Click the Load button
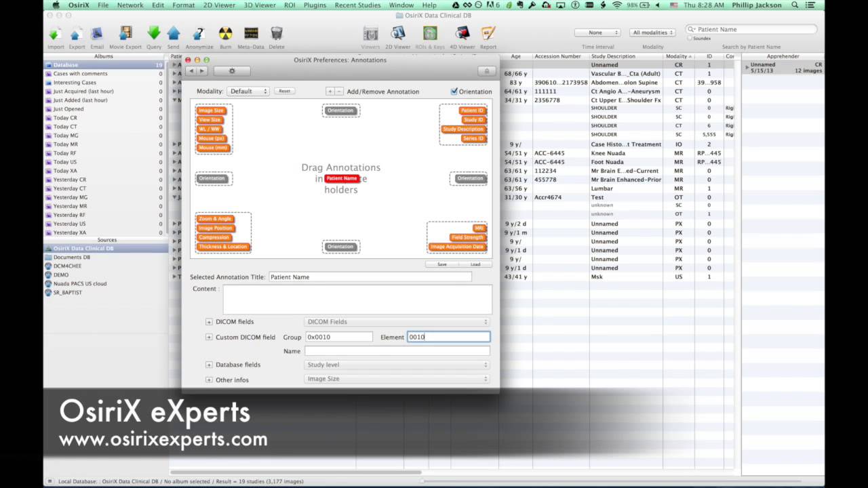 coord(475,264)
